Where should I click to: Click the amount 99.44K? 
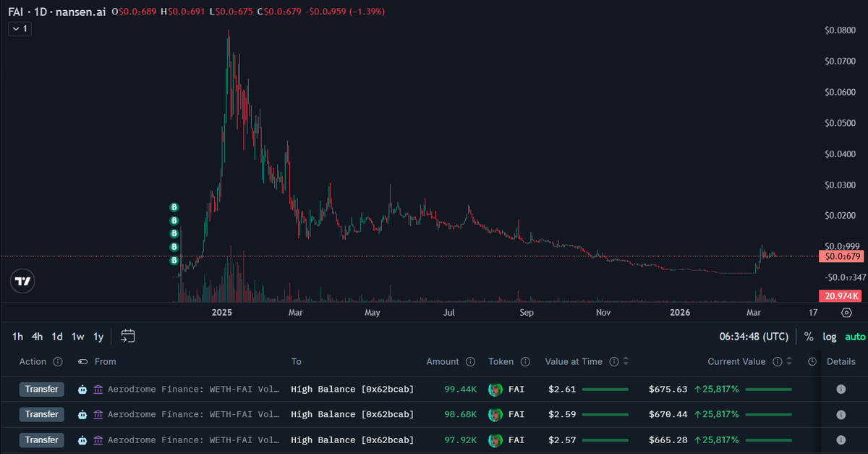(x=460, y=390)
